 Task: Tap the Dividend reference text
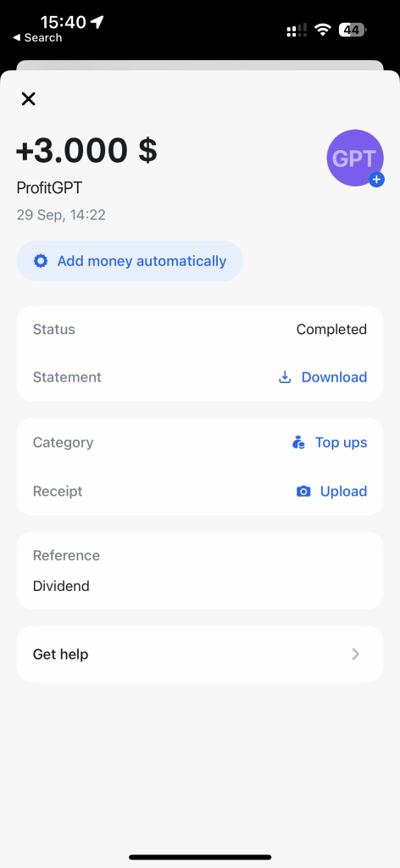coord(61,586)
